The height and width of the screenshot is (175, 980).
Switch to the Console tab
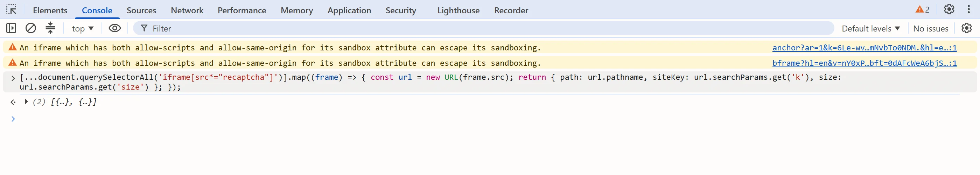(97, 10)
